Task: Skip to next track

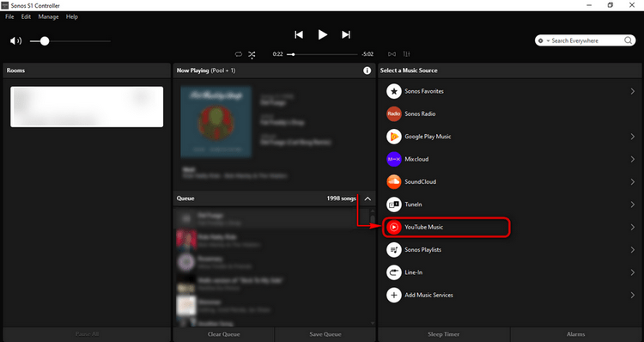Action: coord(346,34)
